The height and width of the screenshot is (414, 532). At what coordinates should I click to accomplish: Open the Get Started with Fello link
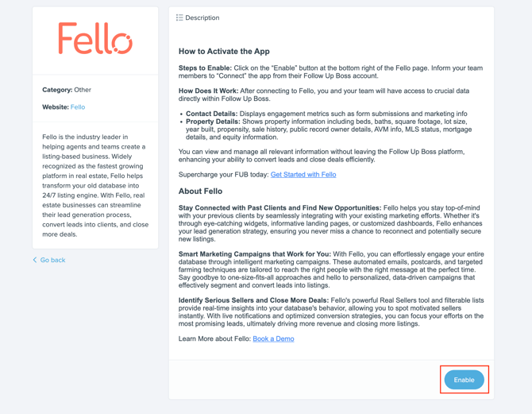(303, 175)
